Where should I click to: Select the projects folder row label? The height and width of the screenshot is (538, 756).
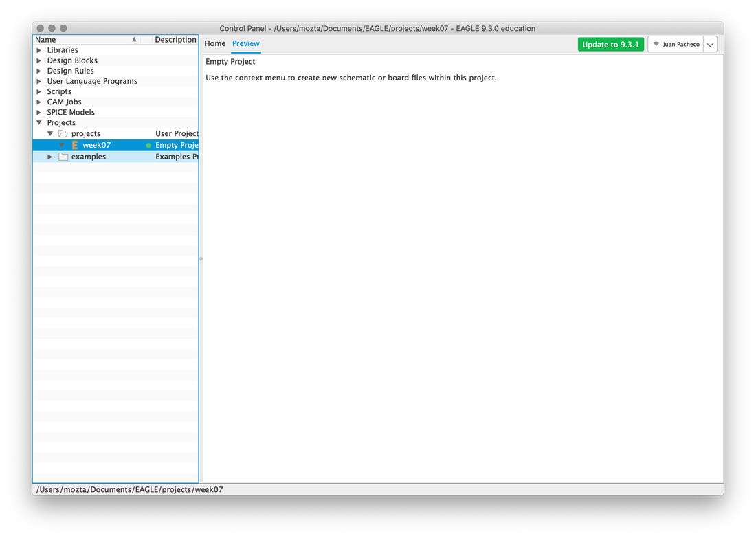coord(86,133)
